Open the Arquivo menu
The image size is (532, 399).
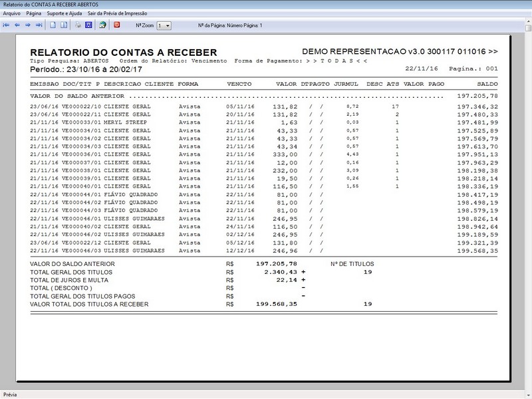[11, 13]
